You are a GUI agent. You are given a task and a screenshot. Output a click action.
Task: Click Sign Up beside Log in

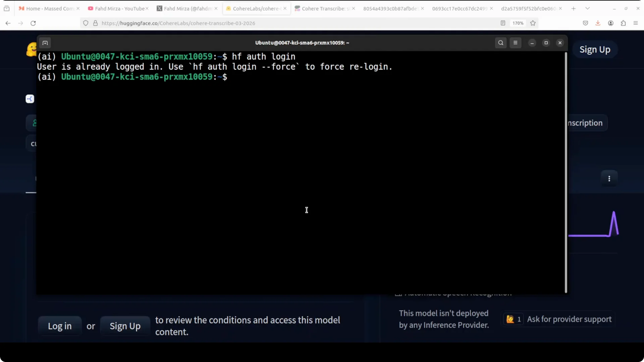coord(125,326)
